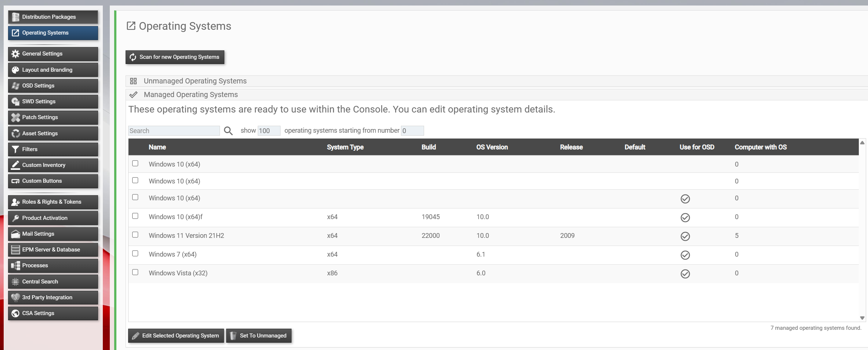Click the SWD Settings icon
Viewport: 868px width, 350px height.
pos(15,101)
